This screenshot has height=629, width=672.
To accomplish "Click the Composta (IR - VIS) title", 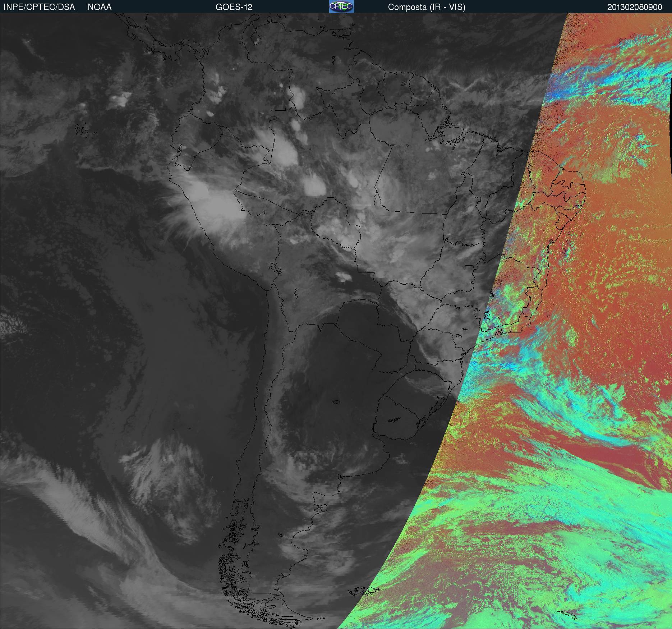I will coord(427,7).
